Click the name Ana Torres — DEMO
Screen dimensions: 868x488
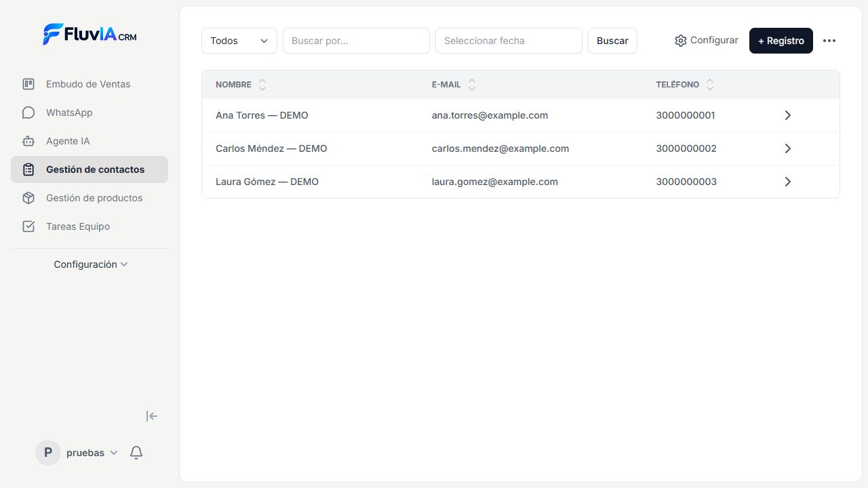[x=262, y=115]
